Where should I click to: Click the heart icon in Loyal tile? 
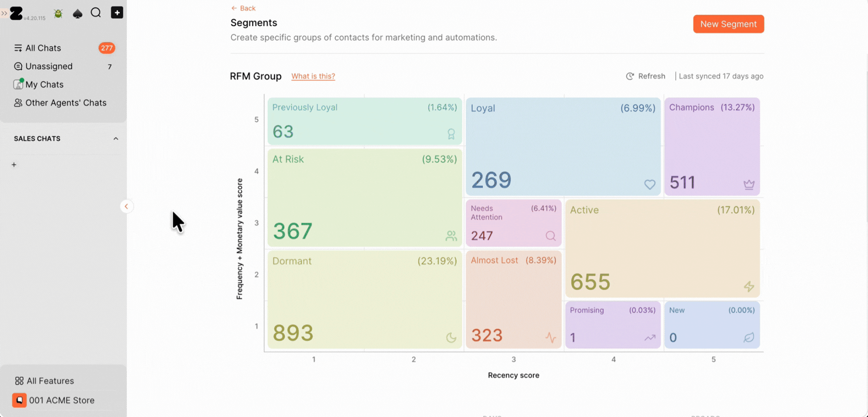649,184
